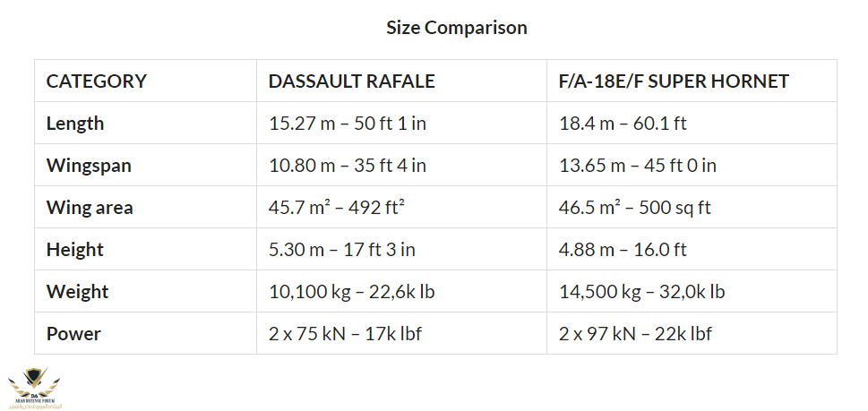
Task: Click the Wing area row label
Action: 90,208
